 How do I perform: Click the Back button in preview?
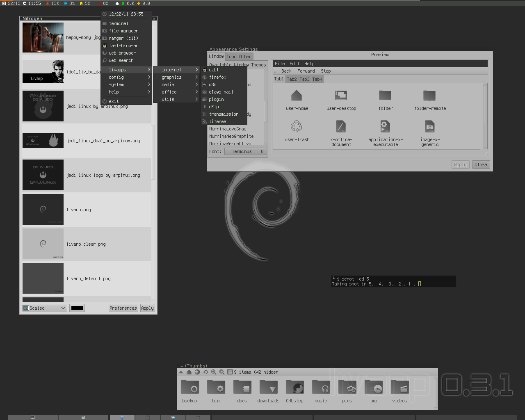[286, 71]
